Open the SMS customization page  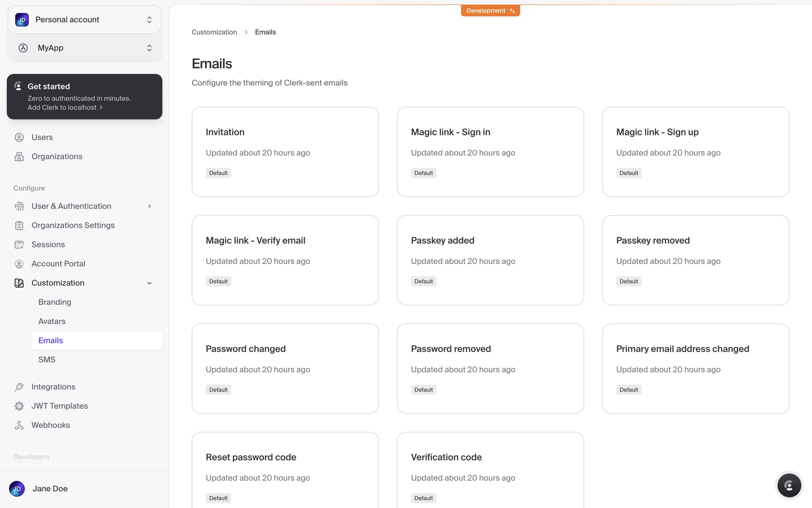pyautogui.click(x=47, y=359)
